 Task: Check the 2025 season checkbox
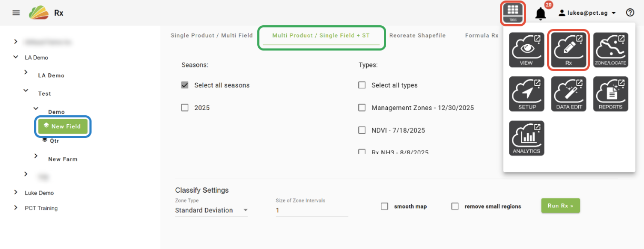185,107
